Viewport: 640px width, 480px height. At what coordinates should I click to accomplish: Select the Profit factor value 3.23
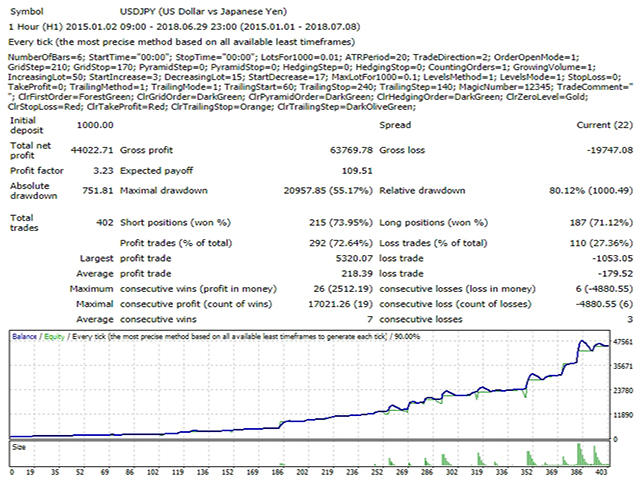[x=103, y=171]
